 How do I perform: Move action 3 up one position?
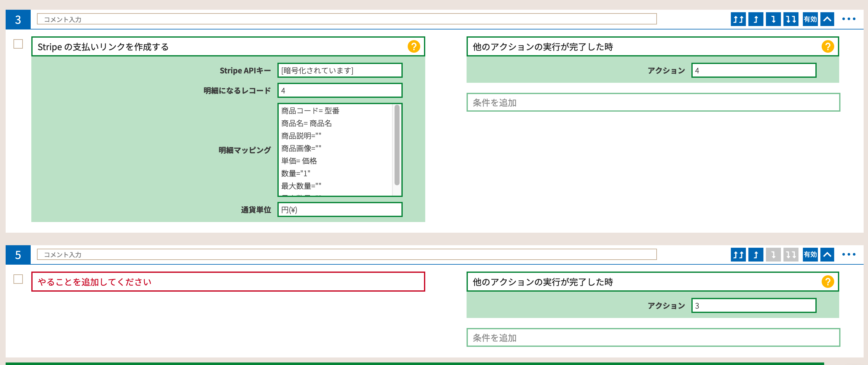(x=756, y=19)
